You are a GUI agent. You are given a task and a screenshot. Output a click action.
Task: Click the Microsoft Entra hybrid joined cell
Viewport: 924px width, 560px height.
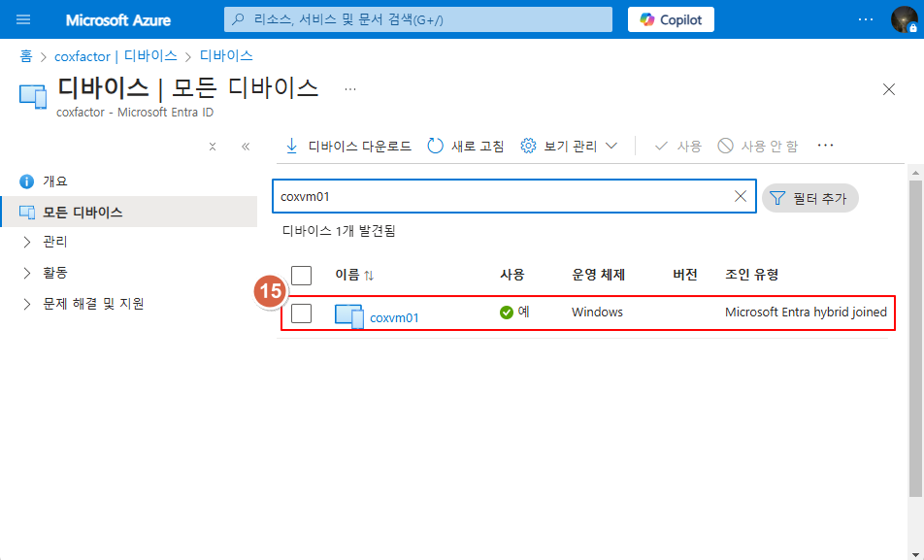click(x=806, y=312)
